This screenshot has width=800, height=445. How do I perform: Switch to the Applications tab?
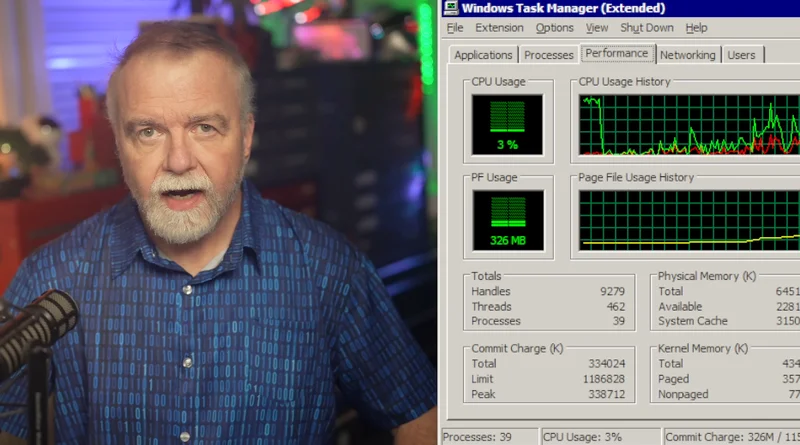tap(483, 55)
